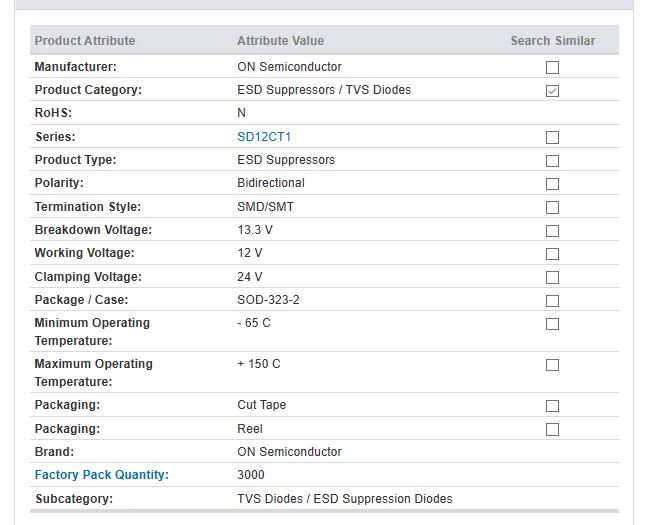This screenshot has width=661, height=525.
Task: Click the Maximum Operating Temperature: label
Action: tap(94, 372)
